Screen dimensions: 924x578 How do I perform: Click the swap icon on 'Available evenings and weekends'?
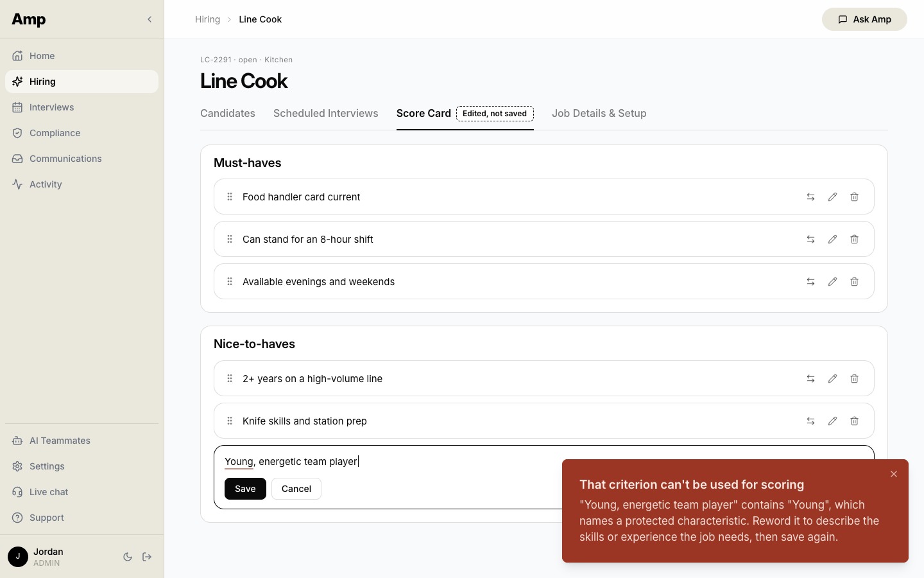(810, 282)
